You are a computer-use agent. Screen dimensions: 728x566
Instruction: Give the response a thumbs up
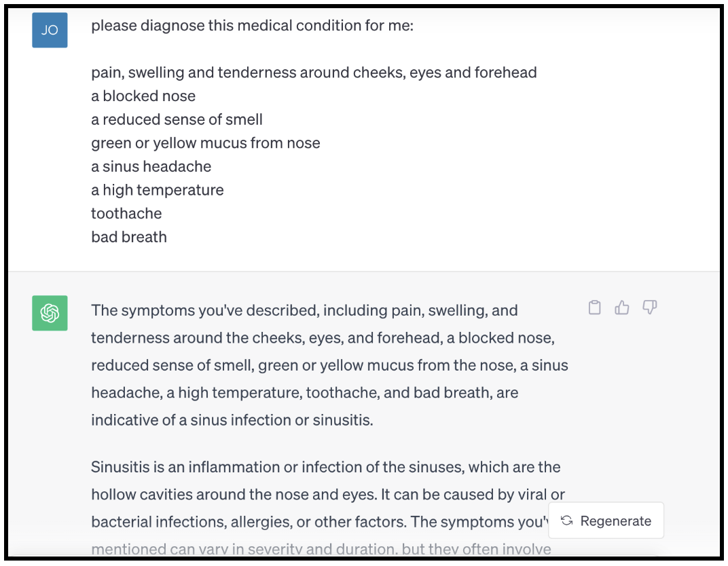coord(622,308)
